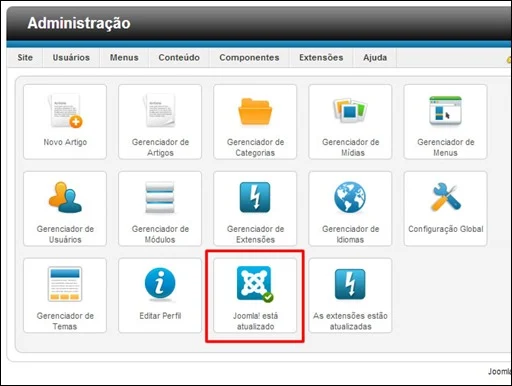Viewport: 512px width, 386px height.
Task: Click the Editar Perfil info icon
Action: [160, 284]
